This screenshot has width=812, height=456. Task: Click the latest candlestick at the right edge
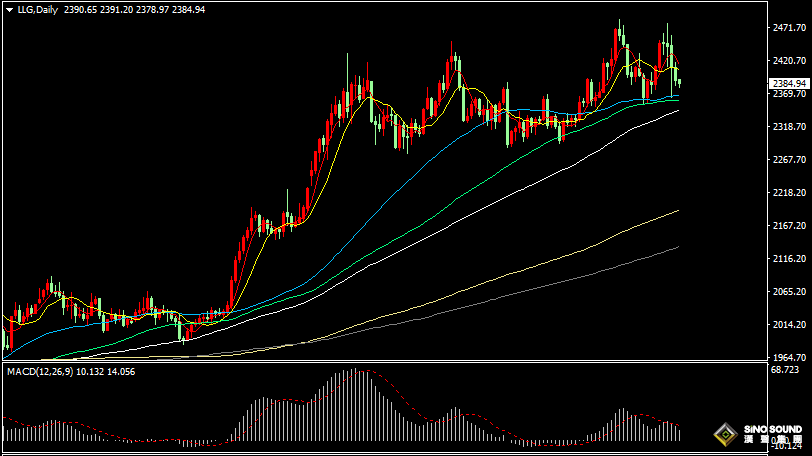679,81
